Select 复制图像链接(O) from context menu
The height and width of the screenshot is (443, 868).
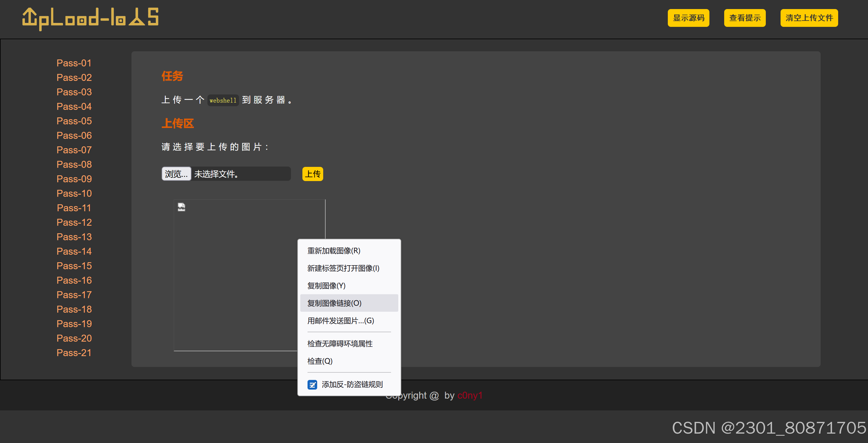coord(334,303)
